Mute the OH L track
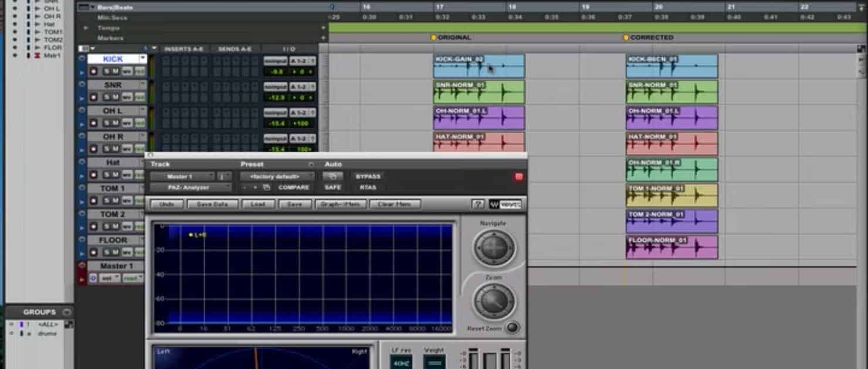The width and height of the screenshot is (868, 369). pos(115,122)
